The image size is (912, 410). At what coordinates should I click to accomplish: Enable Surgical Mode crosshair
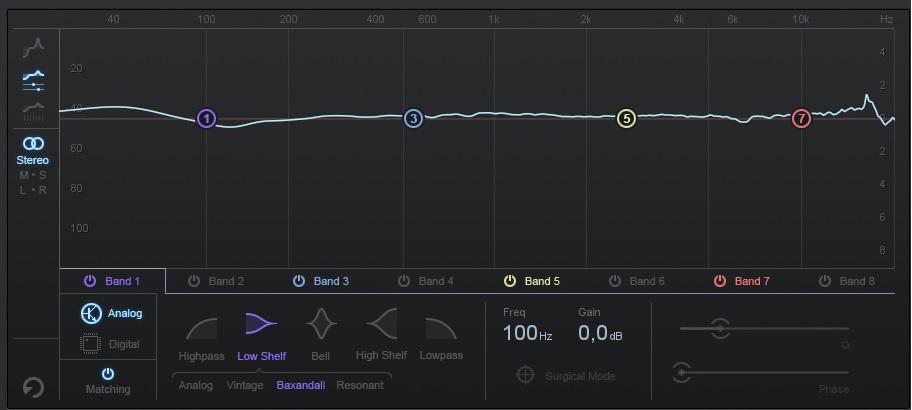[525, 376]
